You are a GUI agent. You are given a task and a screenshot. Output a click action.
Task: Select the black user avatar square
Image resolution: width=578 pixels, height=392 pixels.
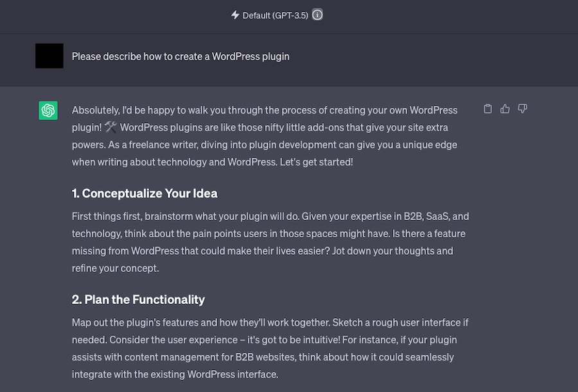pos(49,56)
